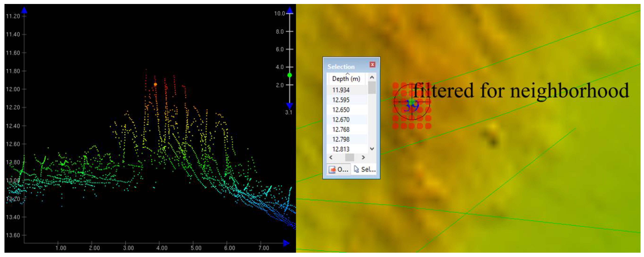
Task: Click the blue arrow at the distance axis end
Action: (x=286, y=243)
